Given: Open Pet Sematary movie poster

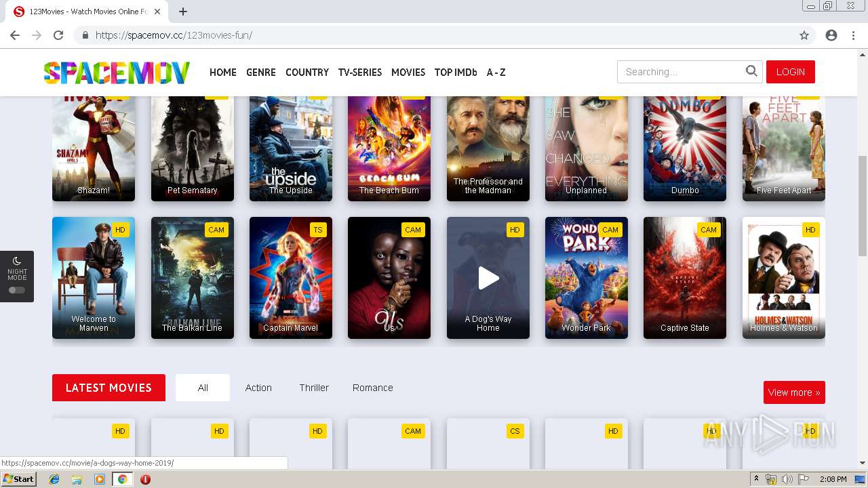Looking at the screenshot, I should click(193, 148).
